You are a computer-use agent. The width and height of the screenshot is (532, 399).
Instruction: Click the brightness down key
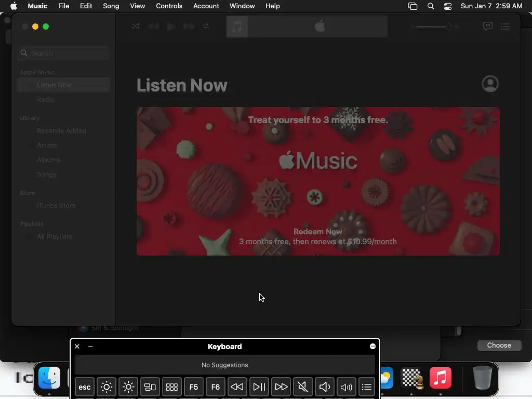coord(106,387)
